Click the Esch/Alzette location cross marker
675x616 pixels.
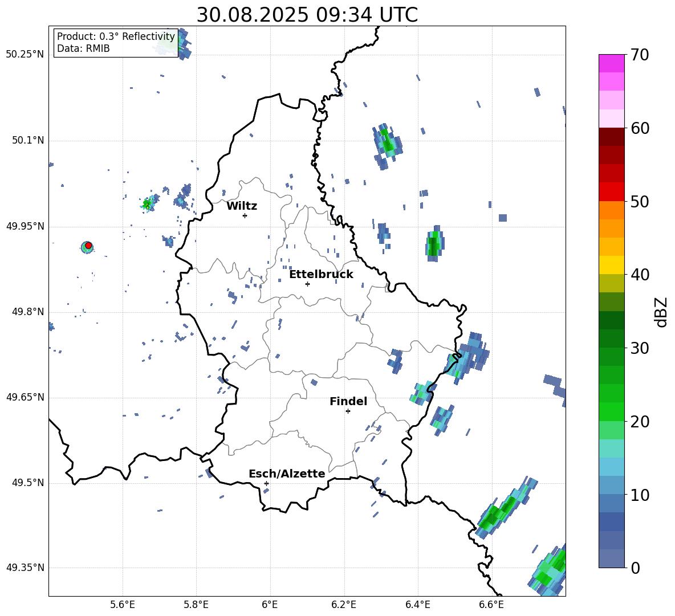tap(266, 483)
